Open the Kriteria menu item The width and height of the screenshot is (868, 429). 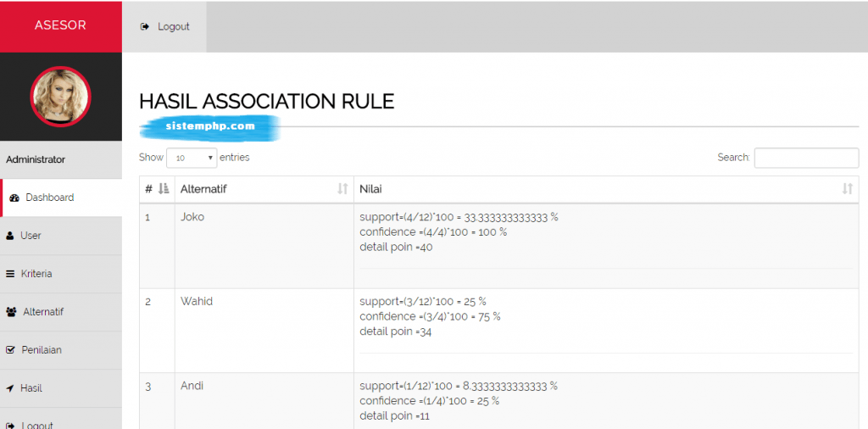coord(61,274)
